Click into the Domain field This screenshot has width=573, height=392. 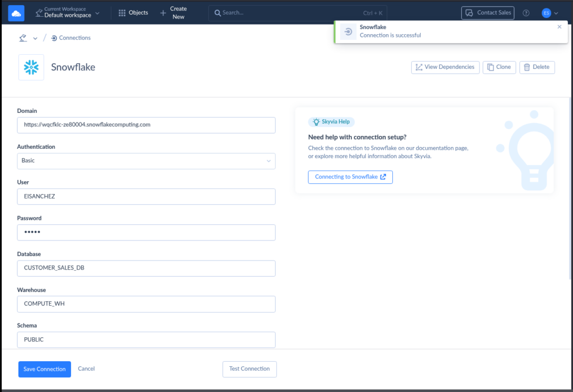tap(146, 125)
